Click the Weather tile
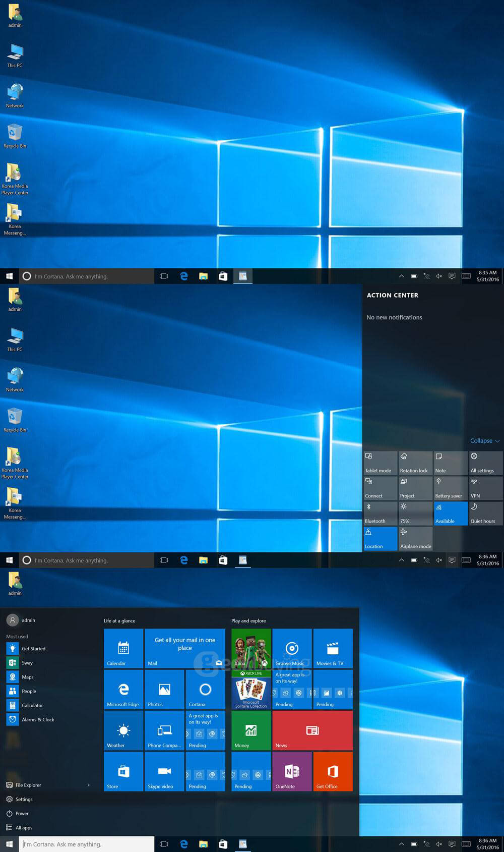Image resolution: width=504 pixels, height=852 pixels. (x=123, y=730)
